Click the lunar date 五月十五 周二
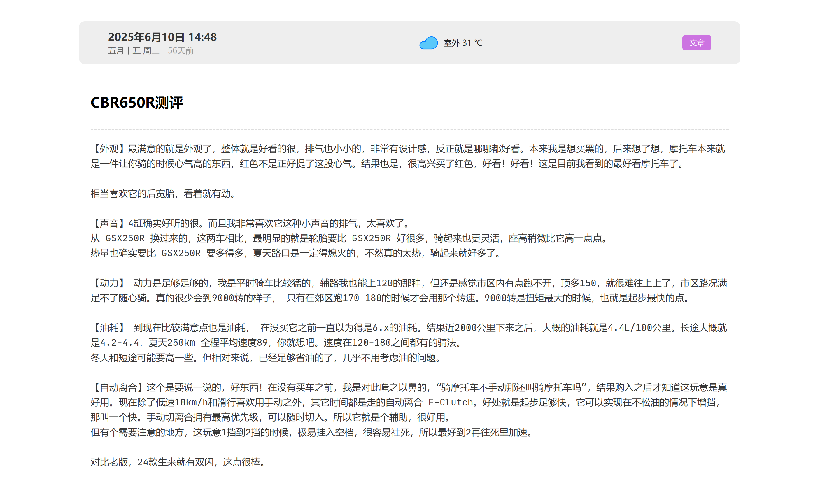 pos(134,51)
